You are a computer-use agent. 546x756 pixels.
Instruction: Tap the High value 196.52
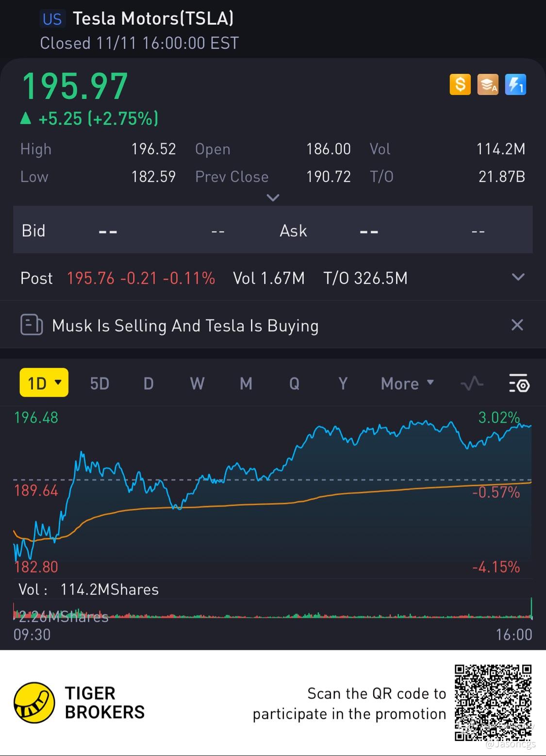pos(153,149)
